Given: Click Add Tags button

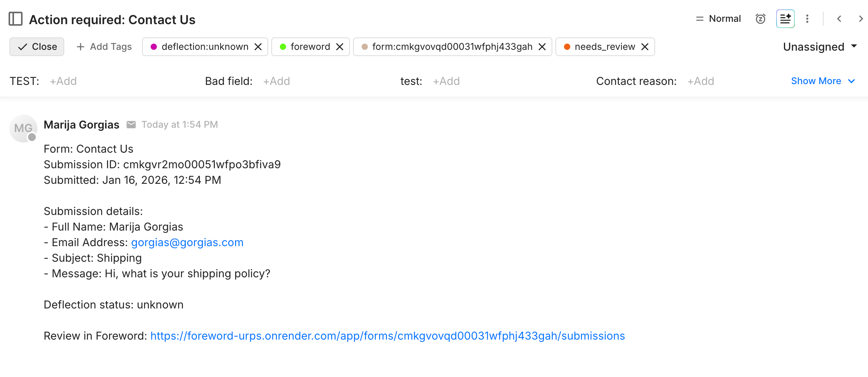Looking at the screenshot, I should click(104, 47).
